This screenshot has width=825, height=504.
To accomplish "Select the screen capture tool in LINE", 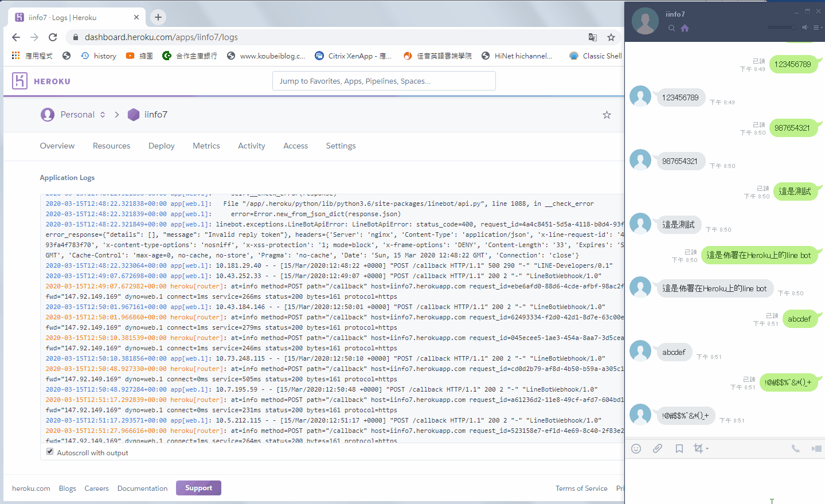I will (698, 449).
